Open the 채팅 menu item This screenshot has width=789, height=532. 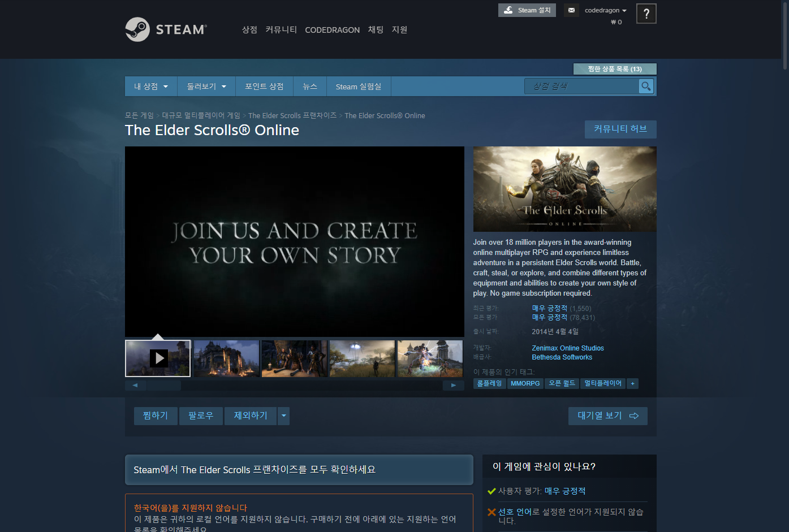[376, 29]
